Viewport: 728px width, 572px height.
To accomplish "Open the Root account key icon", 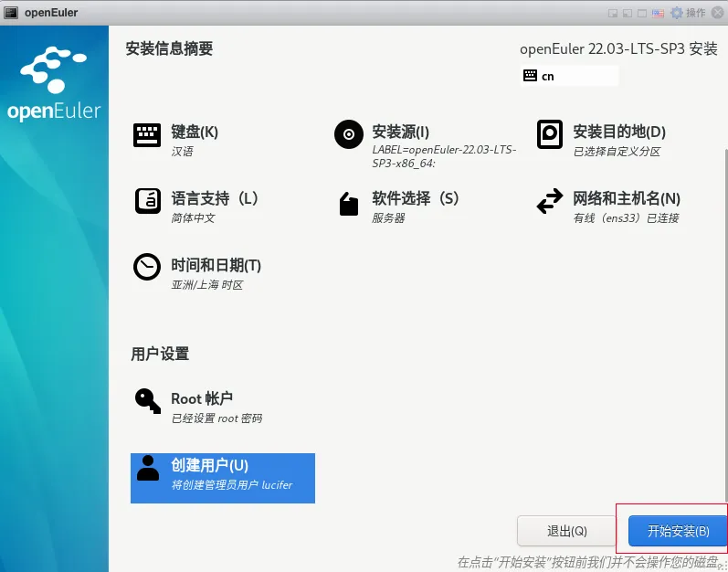I will click(x=148, y=401).
